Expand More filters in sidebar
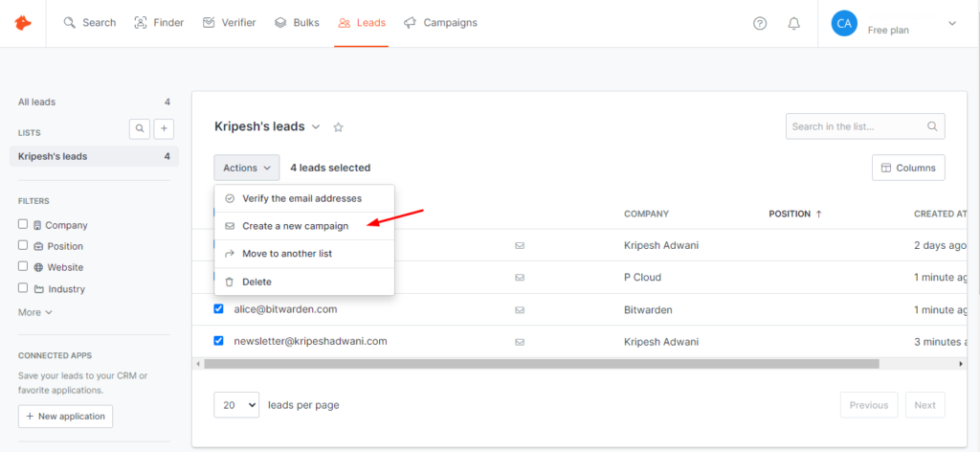This screenshot has height=452, width=980. pos(34,312)
